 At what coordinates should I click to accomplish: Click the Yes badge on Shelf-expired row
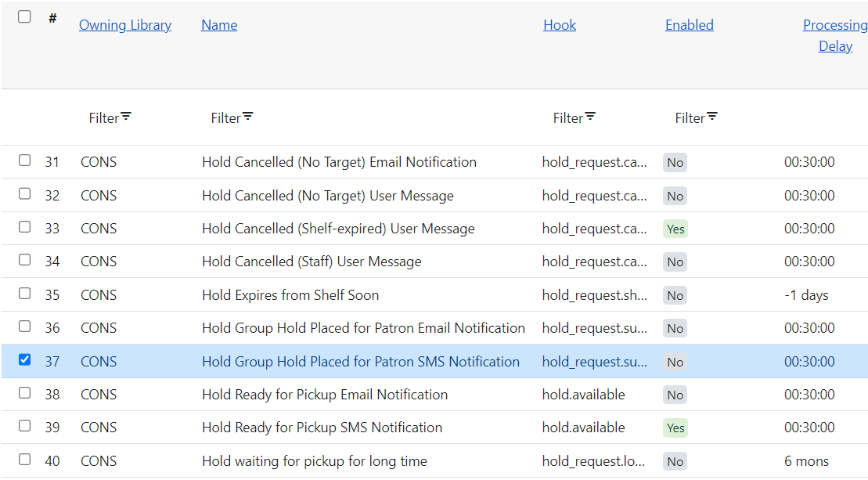pyautogui.click(x=675, y=229)
